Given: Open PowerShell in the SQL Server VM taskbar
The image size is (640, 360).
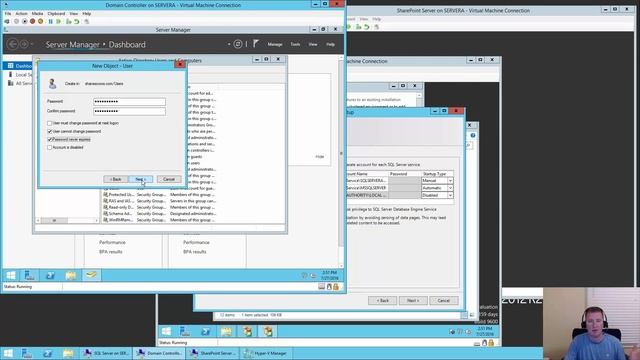Looking at the screenshot, I should (205, 331).
